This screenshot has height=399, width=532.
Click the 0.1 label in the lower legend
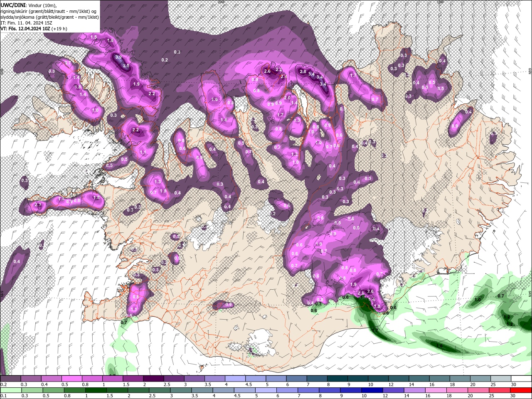click(4, 396)
